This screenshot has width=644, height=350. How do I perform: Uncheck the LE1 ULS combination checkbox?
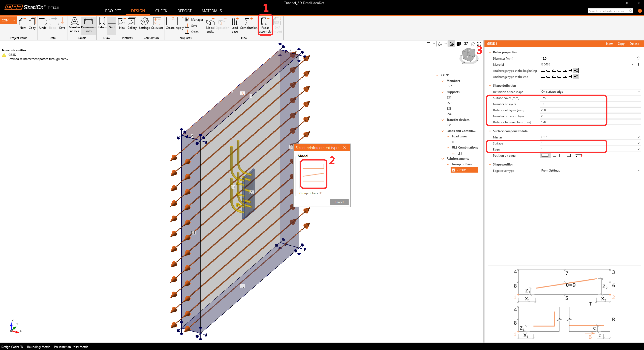click(x=453, y=154)
